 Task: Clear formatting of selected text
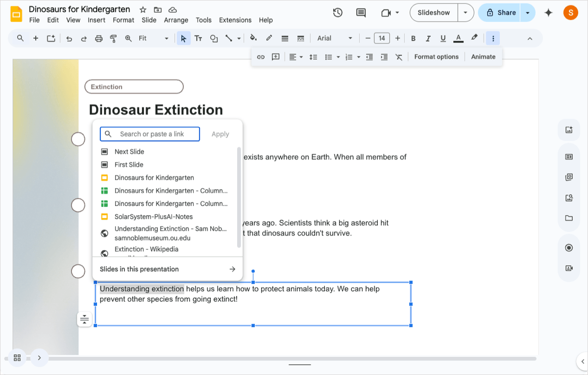[399, 57]
